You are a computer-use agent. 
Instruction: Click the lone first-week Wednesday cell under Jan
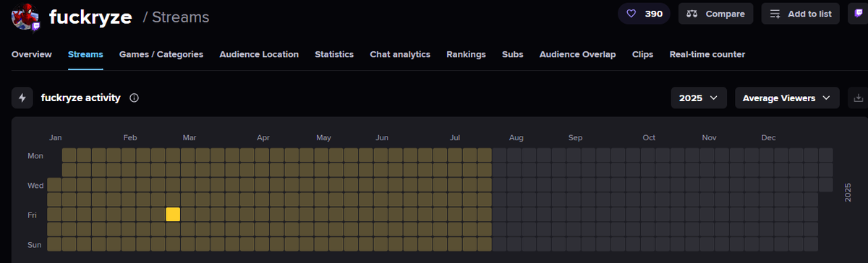click(x=54, y=185)
